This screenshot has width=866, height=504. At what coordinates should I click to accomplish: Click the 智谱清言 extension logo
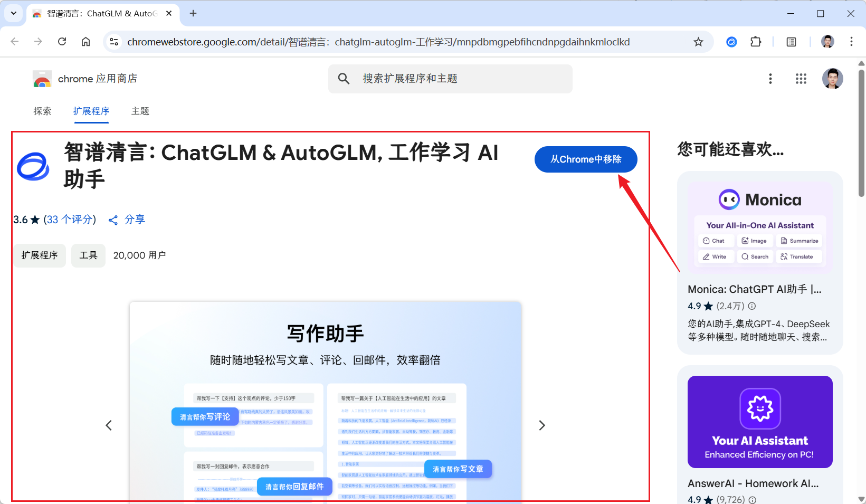click(x=33, y=167)
